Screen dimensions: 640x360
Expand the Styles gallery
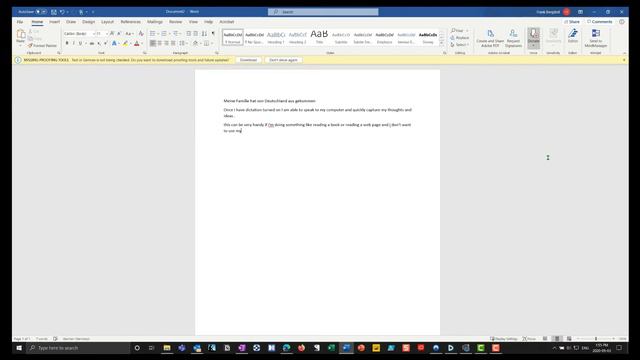(442, 43)
